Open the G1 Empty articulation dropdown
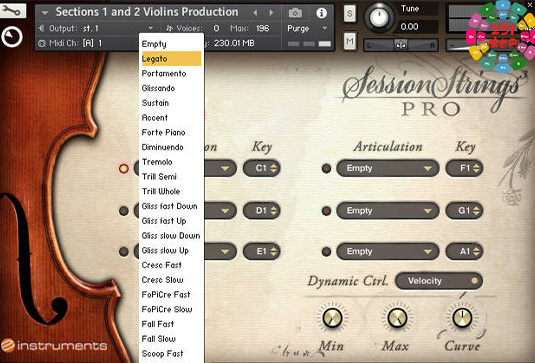 pyautogui.click(x=388, y=210)
